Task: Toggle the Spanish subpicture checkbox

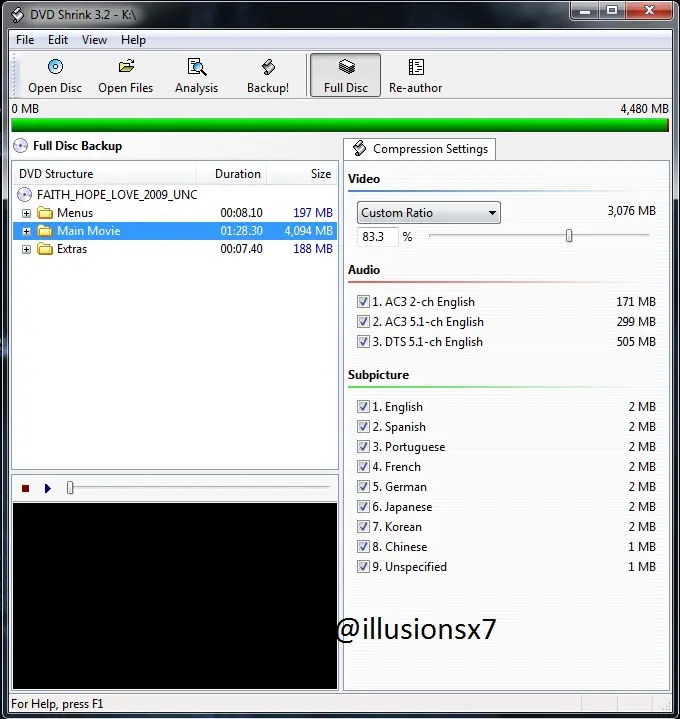Action: (363, 426)
